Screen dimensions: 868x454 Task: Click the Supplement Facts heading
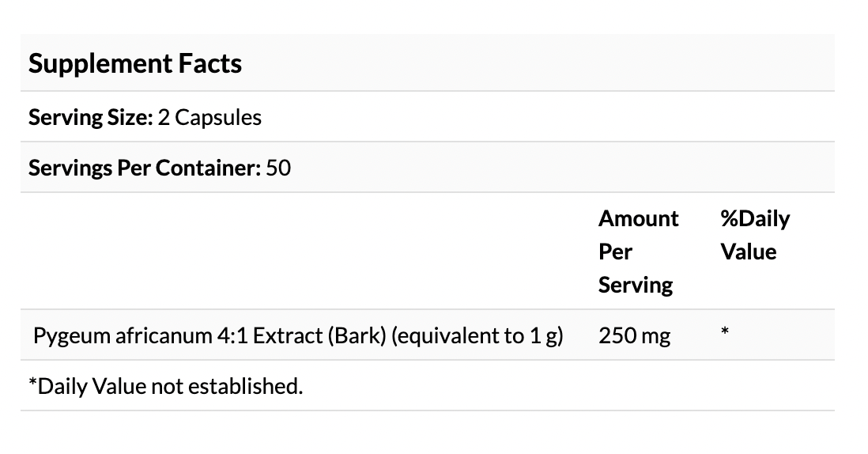(135, 63)
